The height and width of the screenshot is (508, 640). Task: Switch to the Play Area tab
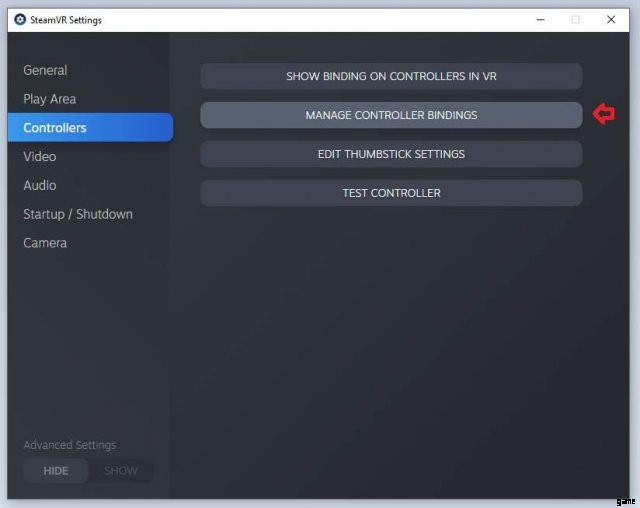point(50,99)
